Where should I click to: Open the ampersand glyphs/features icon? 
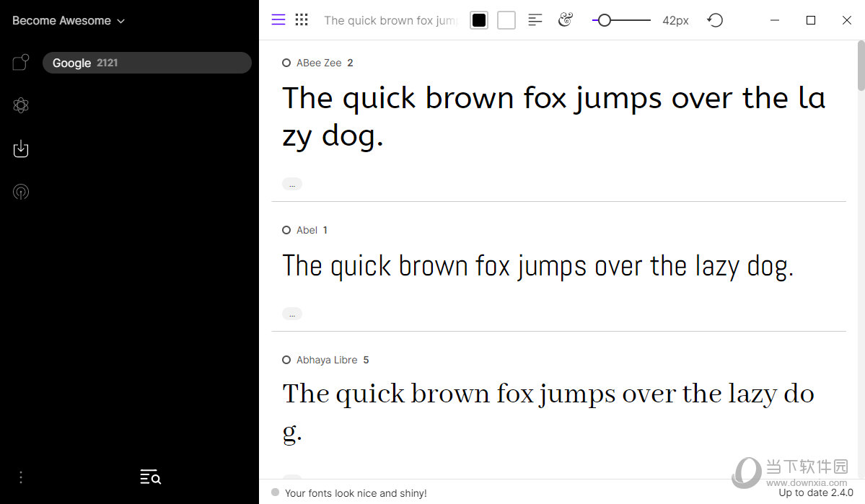pyautogui.click(x=566, y=20)
